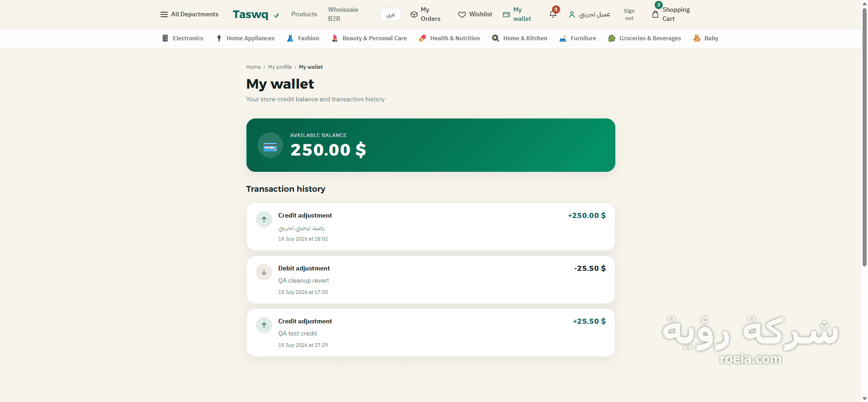868x402 pixels.
Task: Click the Groceries & Beverages icon
Action: pos(612,38)
